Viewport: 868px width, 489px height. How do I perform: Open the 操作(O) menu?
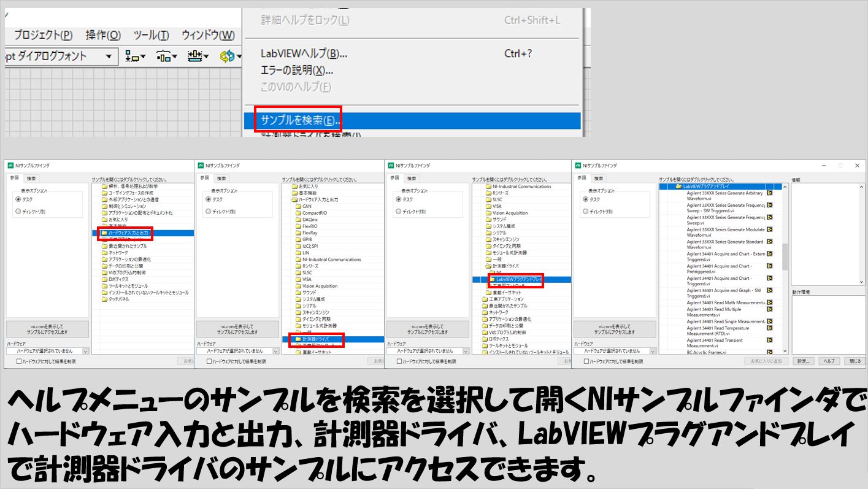pyautogui.click(x=103, y=35)
